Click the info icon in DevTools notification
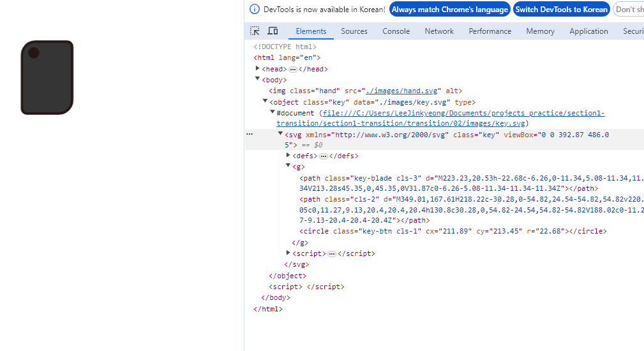The height and width of the screenshot is (351, 644). coord(255,9)
